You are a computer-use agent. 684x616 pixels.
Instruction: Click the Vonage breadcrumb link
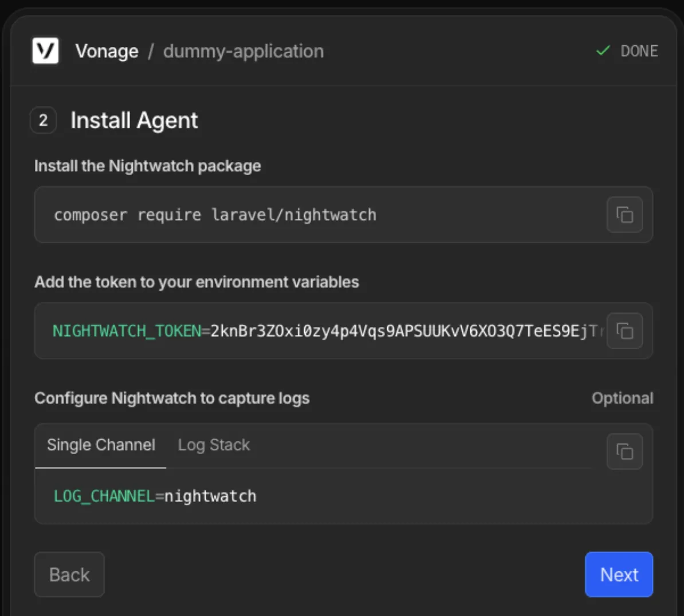click(x=107, y=51)
